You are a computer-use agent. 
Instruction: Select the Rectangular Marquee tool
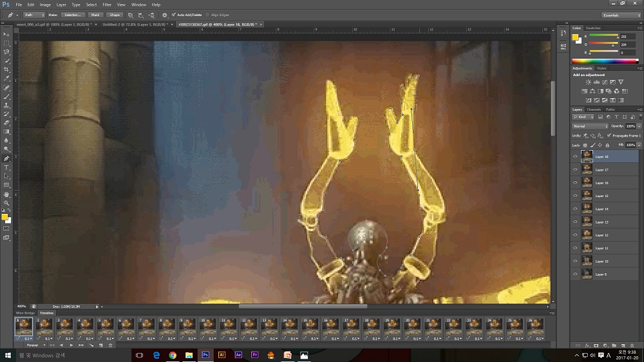pyautogui.click(x=6, y=43)
